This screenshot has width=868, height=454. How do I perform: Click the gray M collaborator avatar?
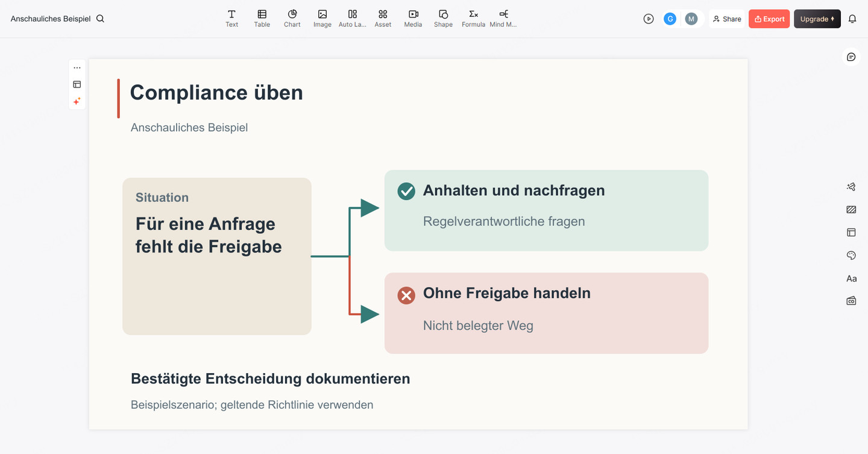click(x=691, y=19)
